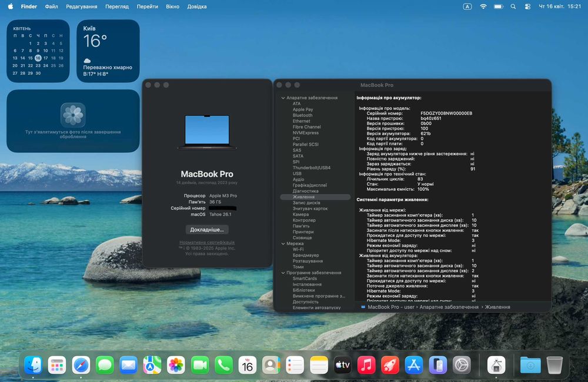Open System Settings gear in Dock
This screenshot has width=588, height=382.
click(x=462, y=365)
